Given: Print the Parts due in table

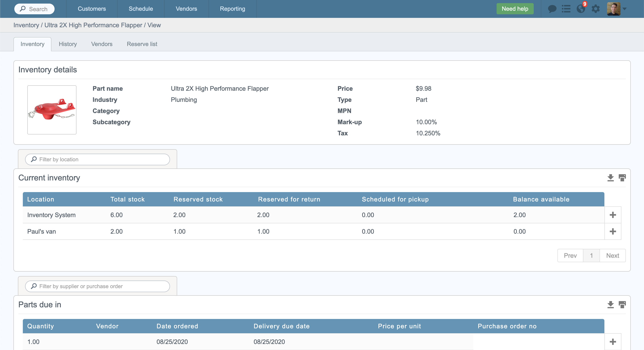Looking at the screenshot, I should [x=622, y=305].
